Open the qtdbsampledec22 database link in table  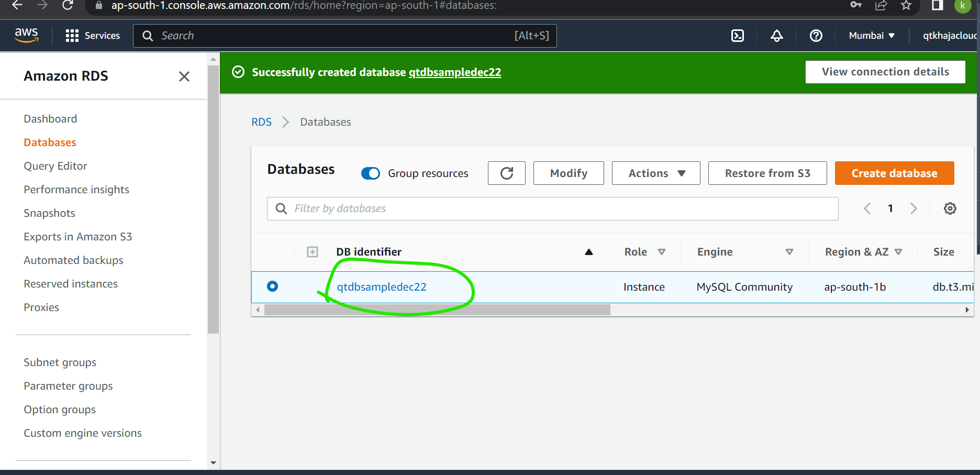point(382,287)
